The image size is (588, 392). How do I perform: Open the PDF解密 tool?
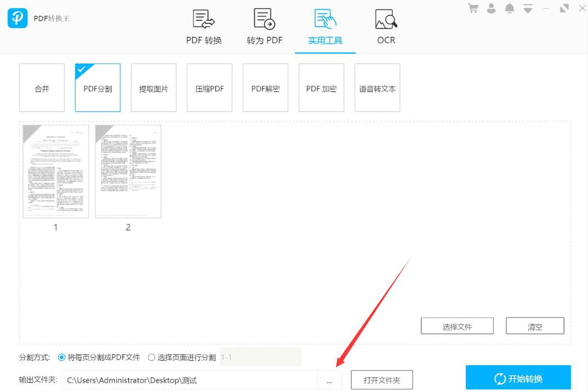pyautogui.click(x=265, y=88)
